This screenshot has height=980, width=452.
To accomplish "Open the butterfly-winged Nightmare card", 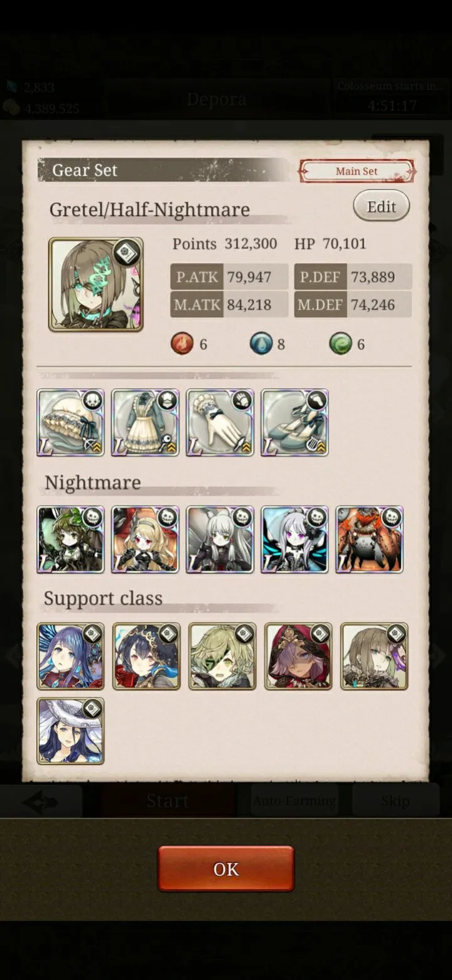I will (294, 540).
